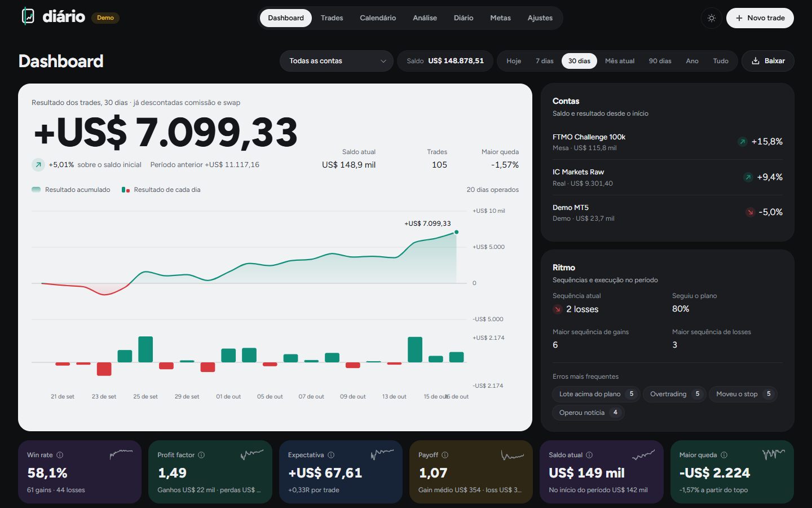Click the Novo trade button
The width and height of the screenshot is (812, 508).
pyautogui.click(x=760, y=18)
